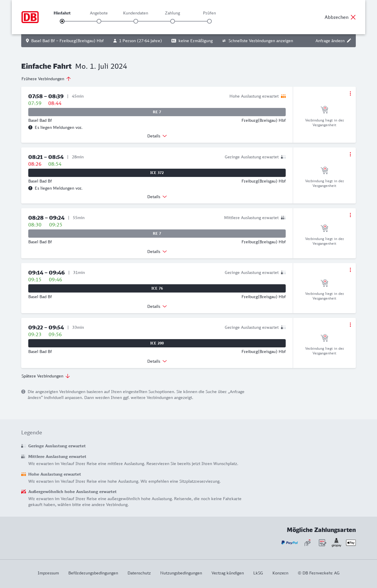This screenshot has width=377, height=588.
Task: Open the Datenschutz footer link
Action: (139, 573)
